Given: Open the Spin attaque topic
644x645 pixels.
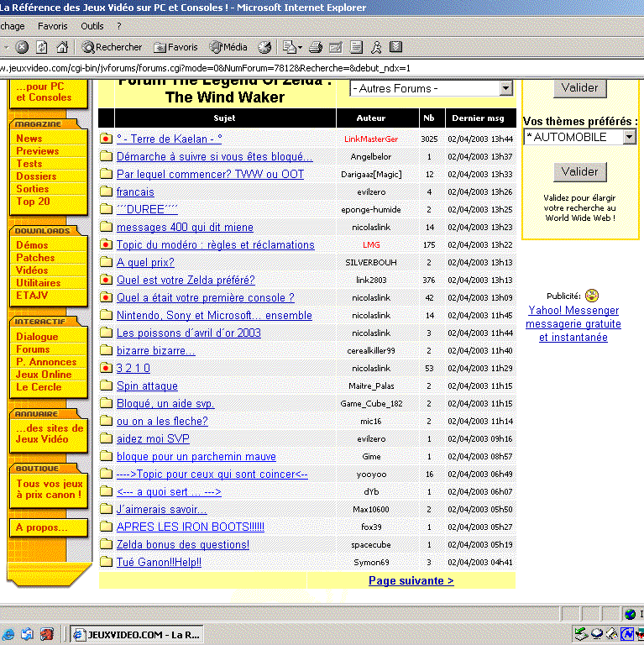Looking at the screenshot, I should click(147, 385).
